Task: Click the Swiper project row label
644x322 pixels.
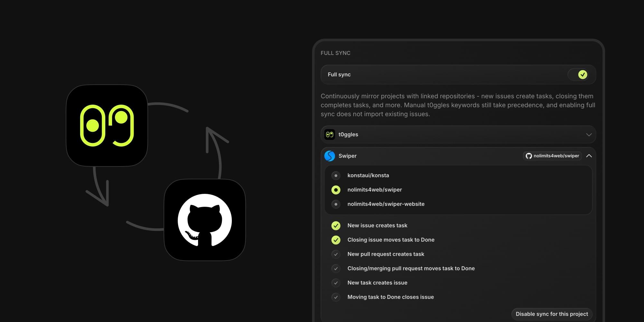Action: 347,156
